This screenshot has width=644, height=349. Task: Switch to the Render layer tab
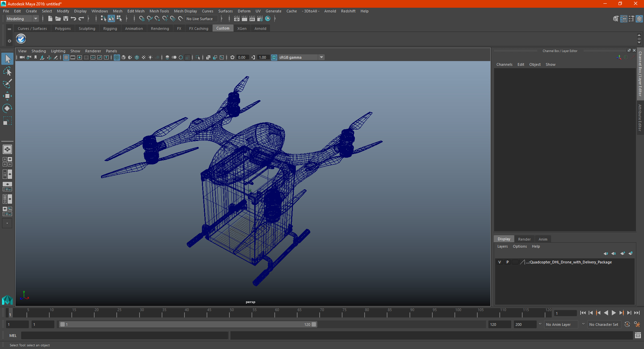(x=524, y=239)
